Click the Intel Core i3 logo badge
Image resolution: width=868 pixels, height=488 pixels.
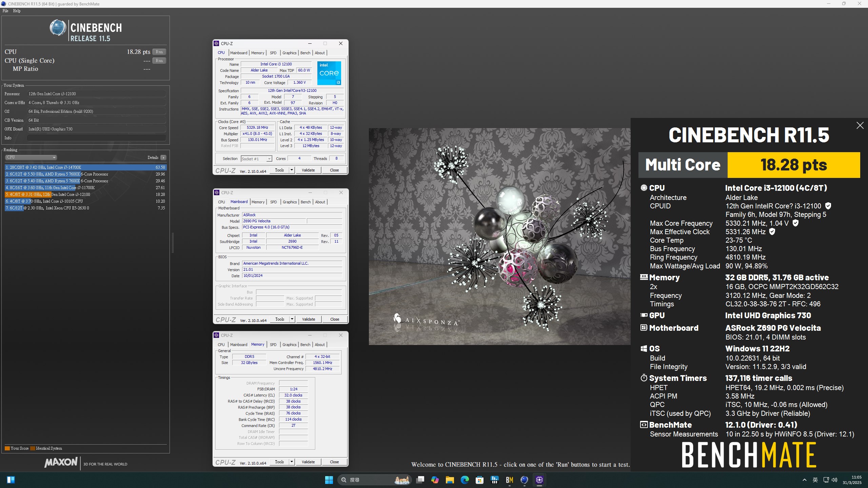[x=329, y=73]
